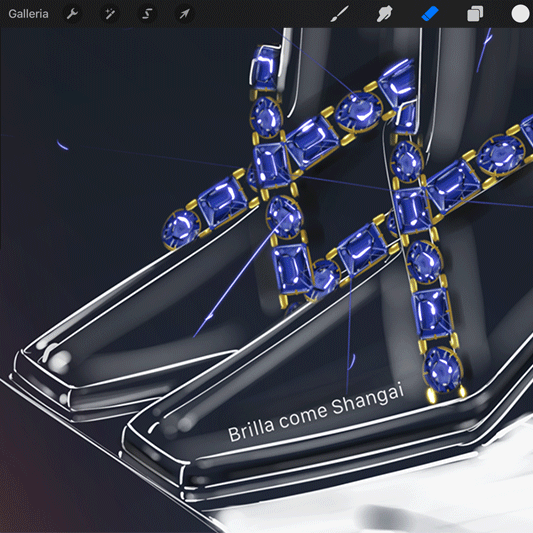The height and width of the screenshot is (533, 533).
Task: Open the Actions wrench menu
Action: [72, 14]
